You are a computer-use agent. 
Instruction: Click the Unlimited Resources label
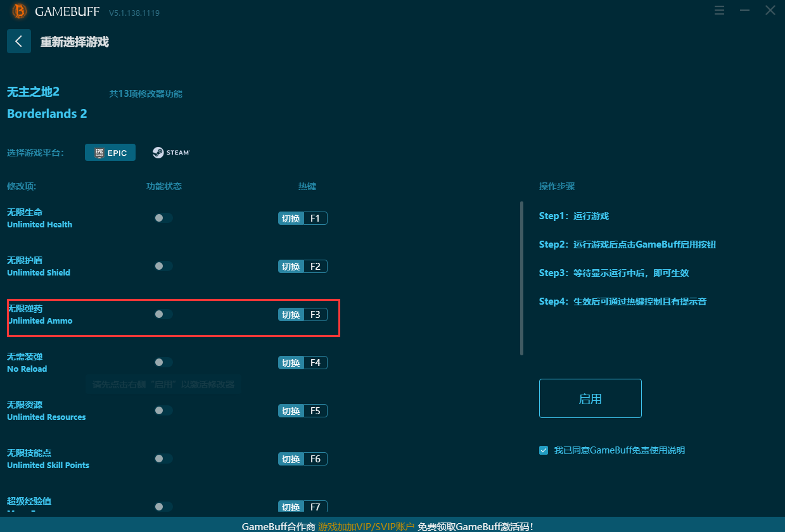46,417
